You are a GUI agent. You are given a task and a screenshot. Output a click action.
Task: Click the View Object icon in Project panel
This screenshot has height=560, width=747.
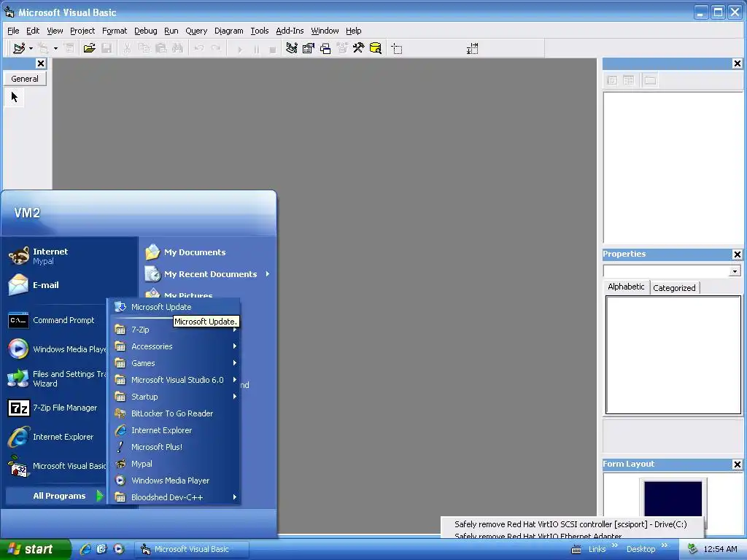[x=629, y=80]
